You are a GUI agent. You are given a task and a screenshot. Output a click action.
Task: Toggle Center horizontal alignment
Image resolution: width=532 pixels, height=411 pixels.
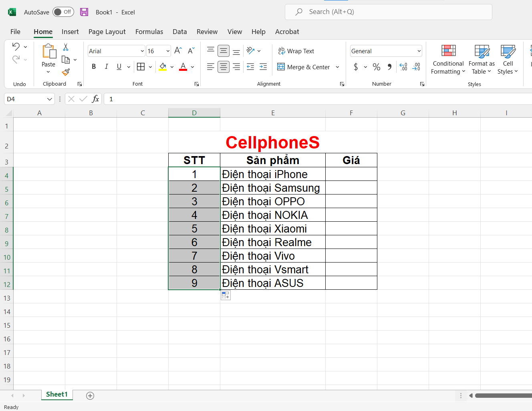pos(224,67)
